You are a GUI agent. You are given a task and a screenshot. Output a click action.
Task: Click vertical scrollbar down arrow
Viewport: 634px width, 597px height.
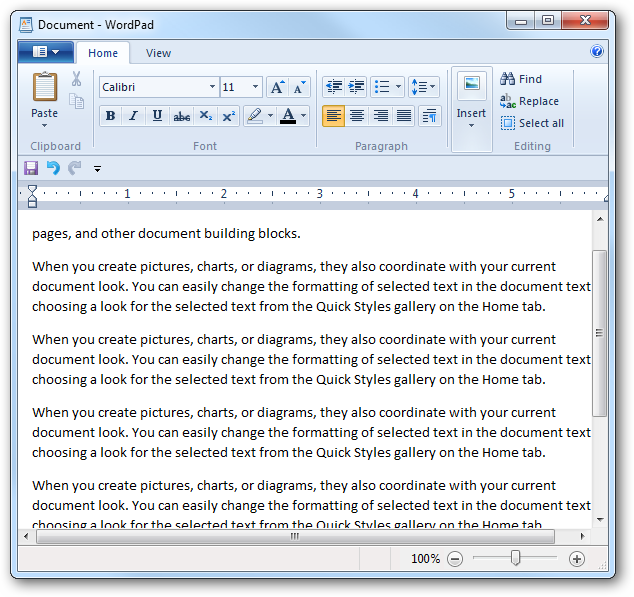click(600, 519)
